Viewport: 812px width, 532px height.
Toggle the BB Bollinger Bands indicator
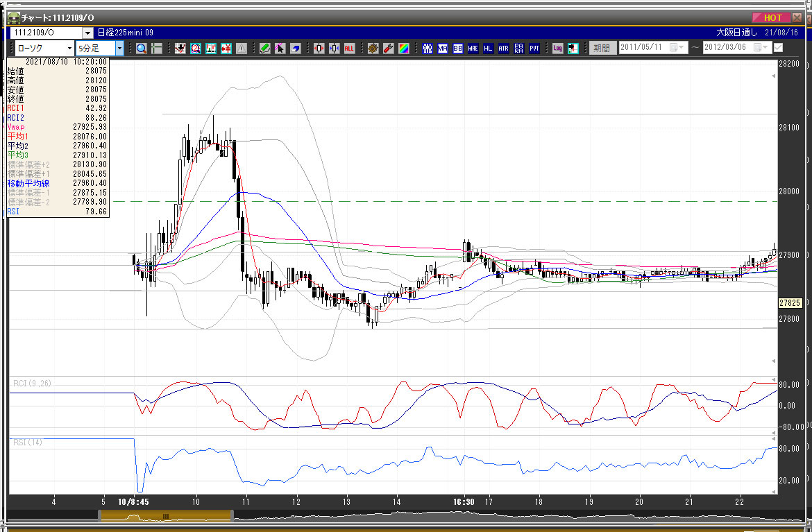click(x=458, y=48)
